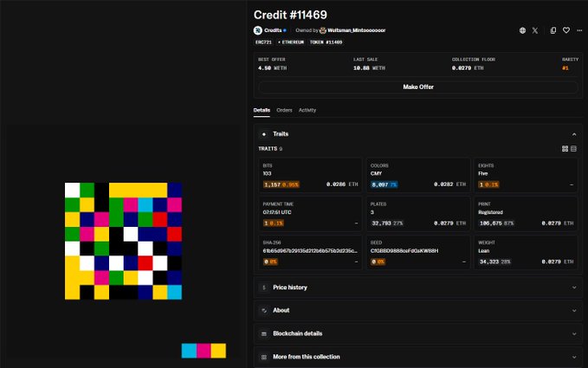Open the EIGHTS Five trait card
This screenshot has height=368, width=588.
tap(527, 175)
